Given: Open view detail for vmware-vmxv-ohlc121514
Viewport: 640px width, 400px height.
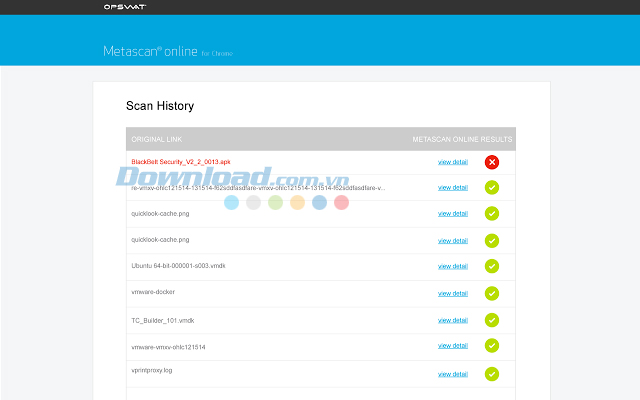Looking at the screenshot, I should pyautogui.click(x=453, y=346).
